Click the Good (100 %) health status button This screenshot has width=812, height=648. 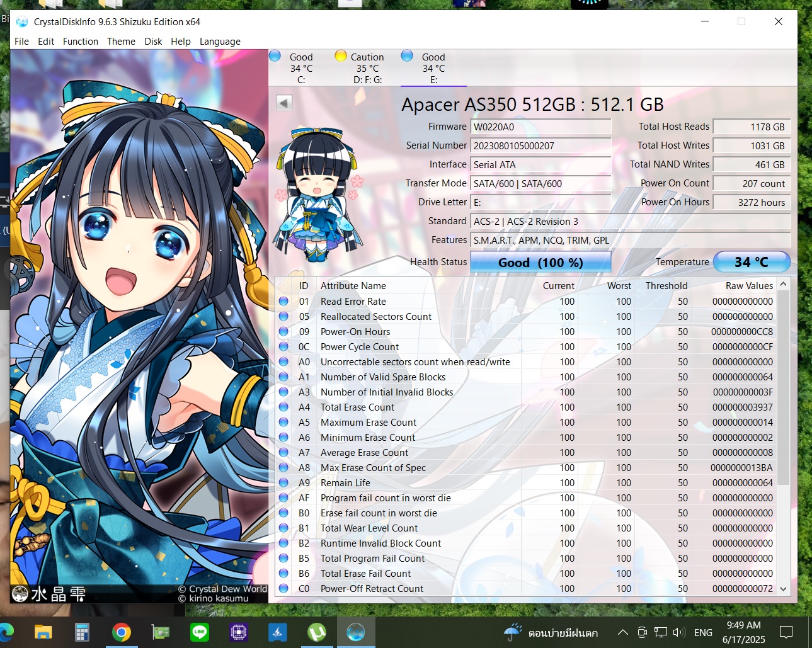(x=540, y=262)
